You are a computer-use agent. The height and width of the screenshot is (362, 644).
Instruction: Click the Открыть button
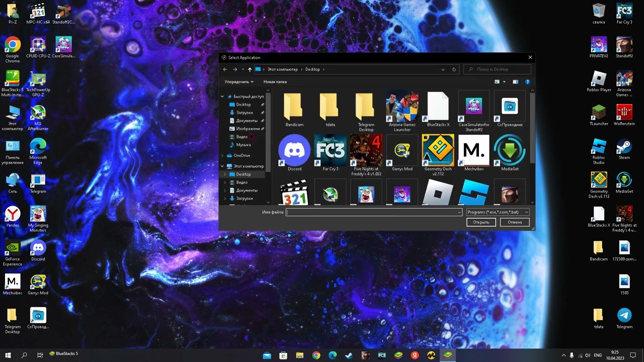coord(481,222)
